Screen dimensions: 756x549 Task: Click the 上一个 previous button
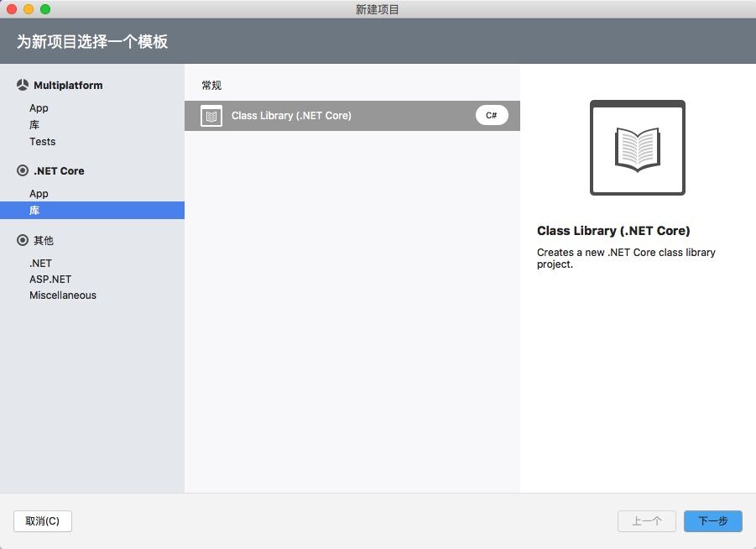click(647, 521)
